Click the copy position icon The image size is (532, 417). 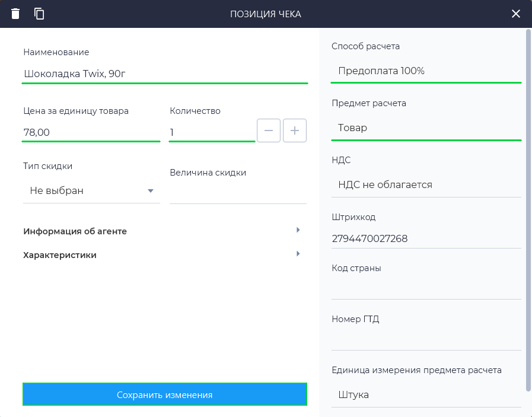coord(39,14)
